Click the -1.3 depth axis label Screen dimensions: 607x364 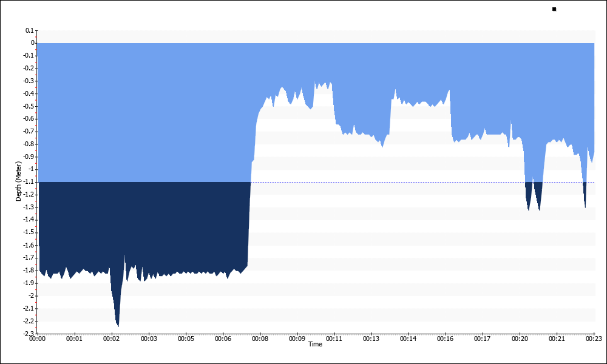(29, 207)
